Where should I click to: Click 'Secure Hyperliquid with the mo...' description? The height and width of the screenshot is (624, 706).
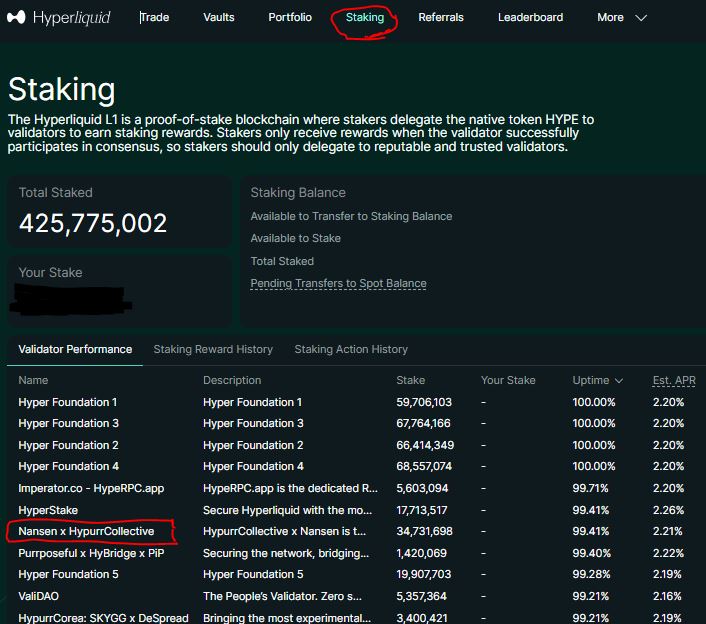click(x=288, y=510)
